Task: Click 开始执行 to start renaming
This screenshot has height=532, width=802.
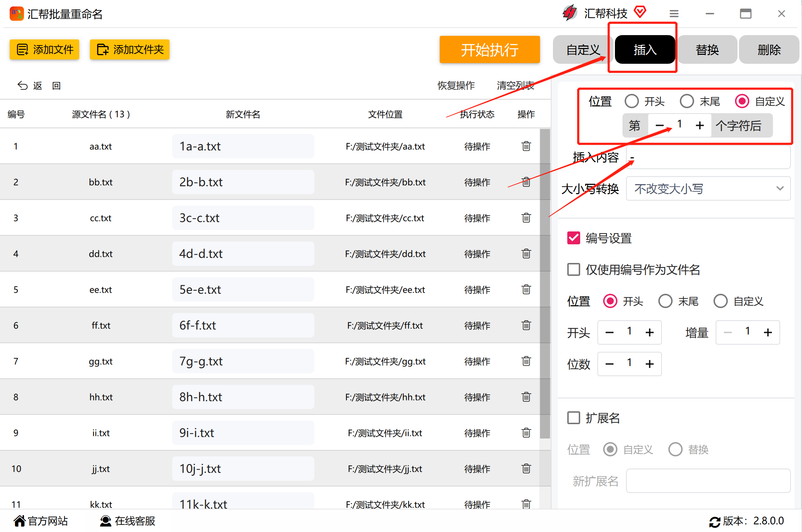Action: coord(490,49)
